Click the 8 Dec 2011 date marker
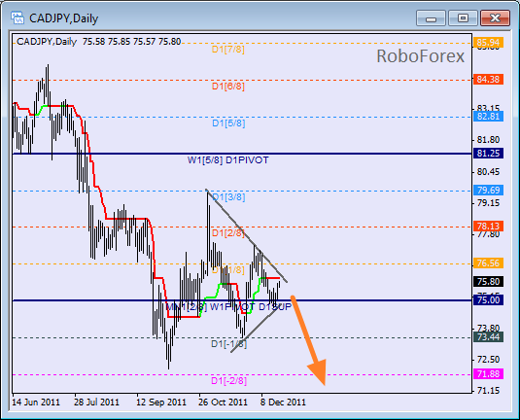 pos(283,402)
